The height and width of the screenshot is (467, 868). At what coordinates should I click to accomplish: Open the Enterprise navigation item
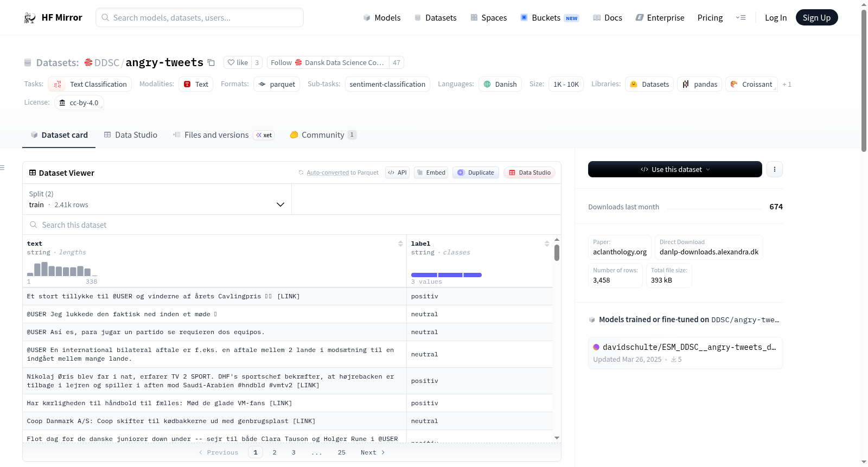(660, 18)
